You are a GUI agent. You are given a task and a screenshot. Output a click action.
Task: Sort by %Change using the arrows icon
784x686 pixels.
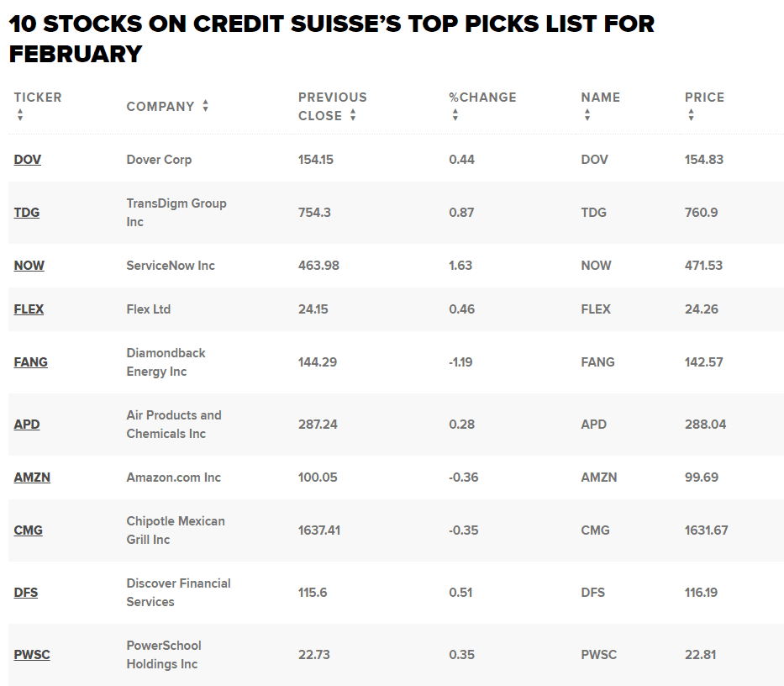click(455, 116)
